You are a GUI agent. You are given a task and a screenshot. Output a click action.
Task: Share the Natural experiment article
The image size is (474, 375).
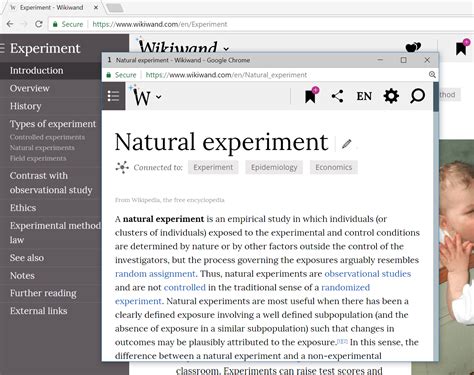point(337,96)
